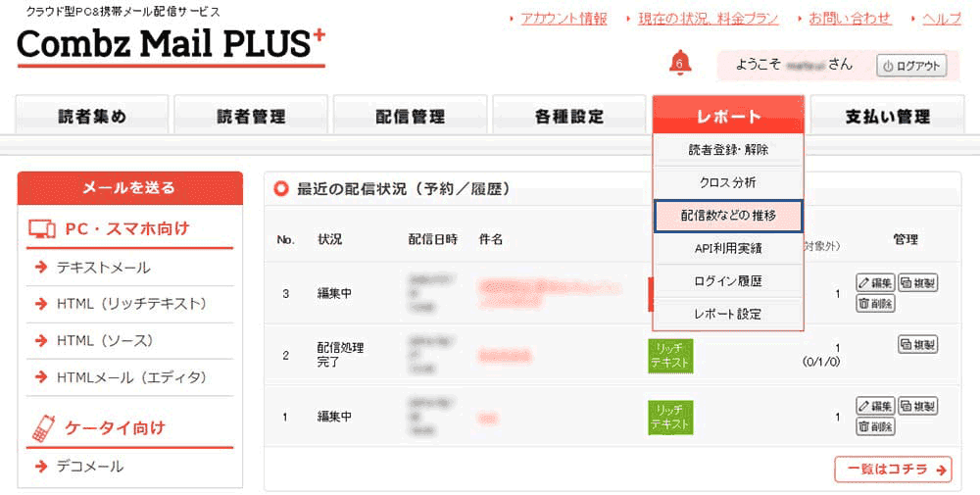
Task: Click the mobile phone icon beside ケータイ向け
Action: pos(42,428)
